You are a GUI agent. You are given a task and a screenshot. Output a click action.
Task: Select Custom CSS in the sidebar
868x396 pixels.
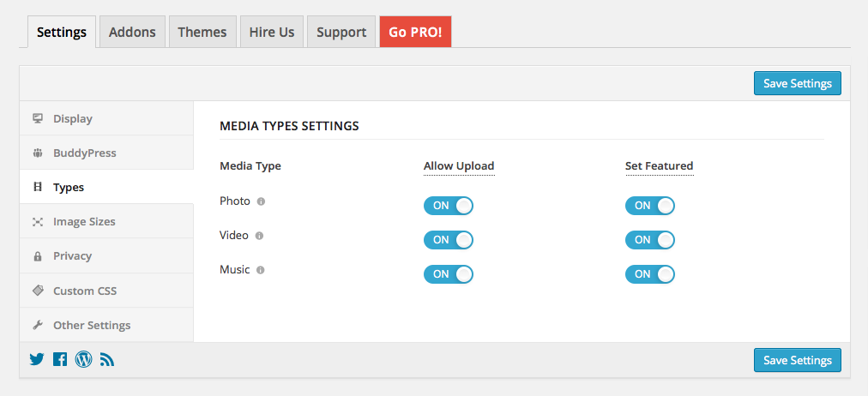pos(84,291)
